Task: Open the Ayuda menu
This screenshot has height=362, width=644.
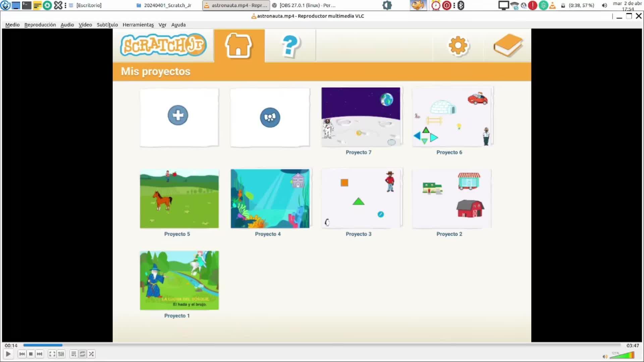Action: point(178,25)
